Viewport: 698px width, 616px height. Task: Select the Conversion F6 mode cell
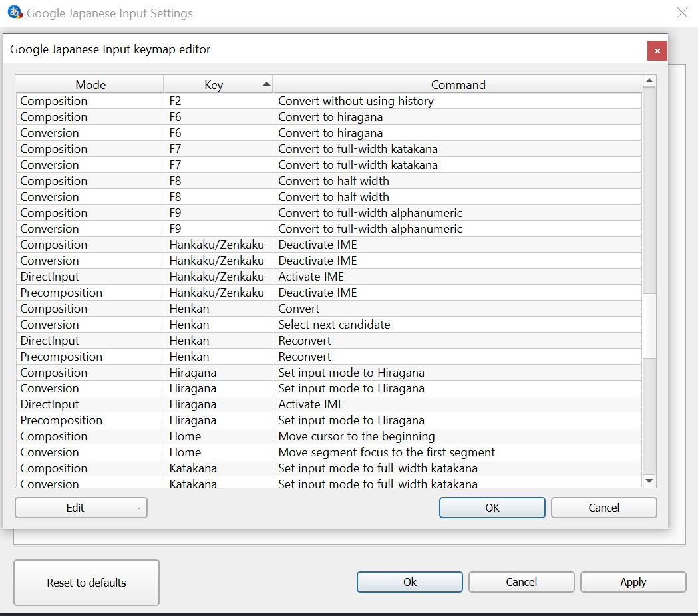pyautogui.click(x=90, y=133)
